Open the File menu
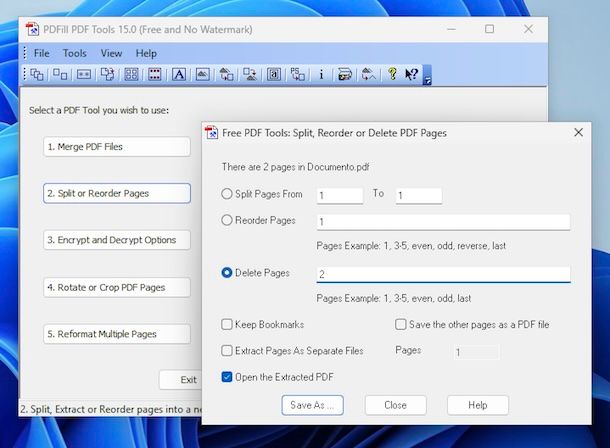The image size is (610, 448). point(41,53)
